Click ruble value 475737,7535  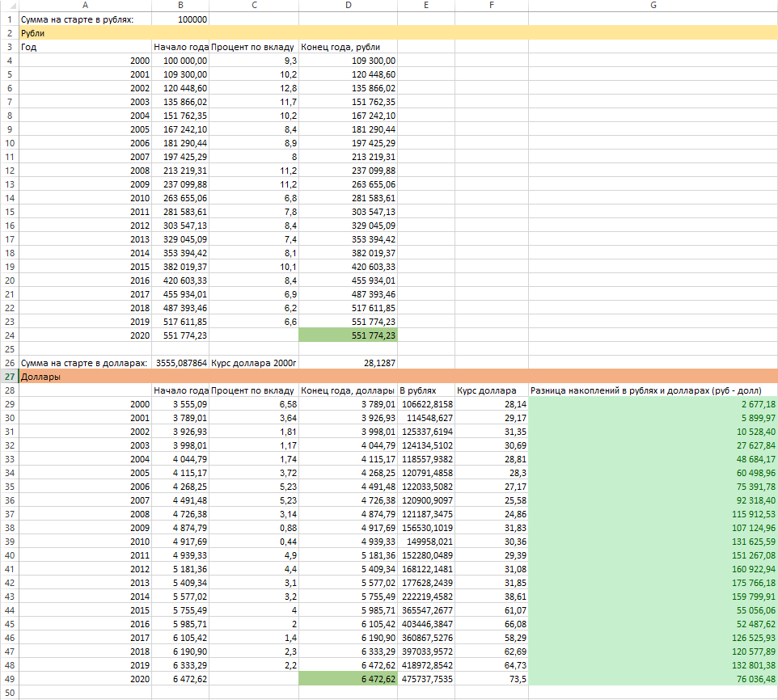coord(426,679)
